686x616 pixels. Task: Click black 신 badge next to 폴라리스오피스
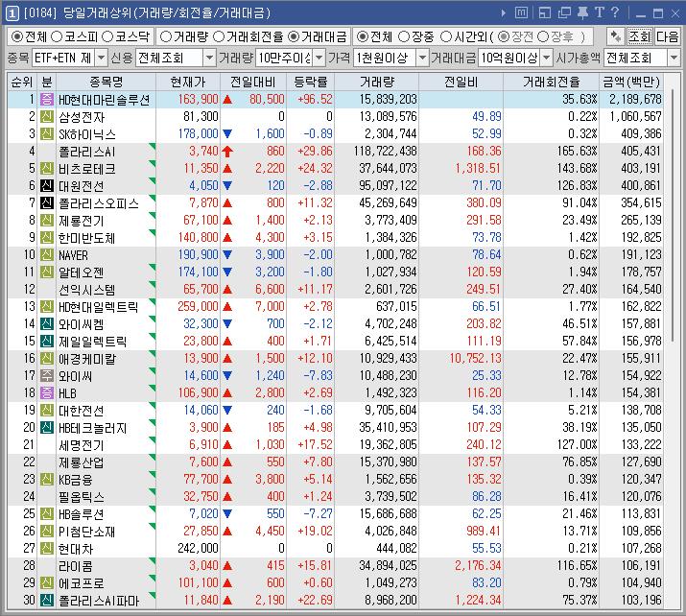point(47,203)
